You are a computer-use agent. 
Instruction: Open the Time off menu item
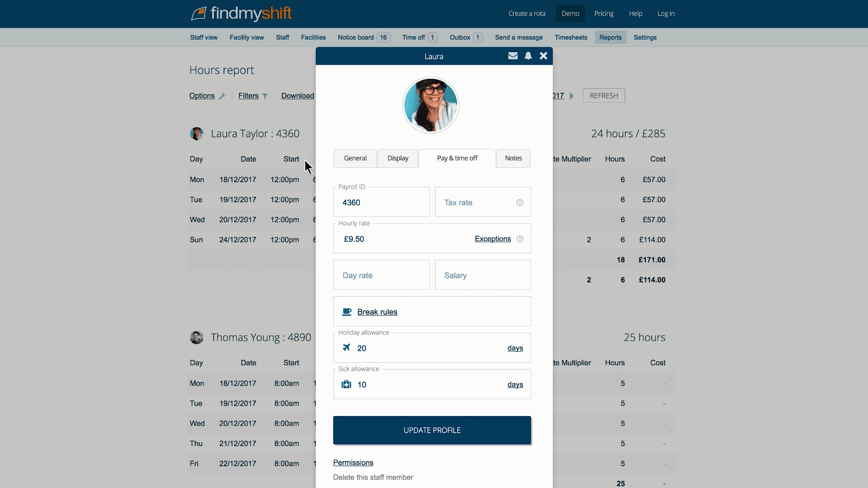tap(420, 38)
